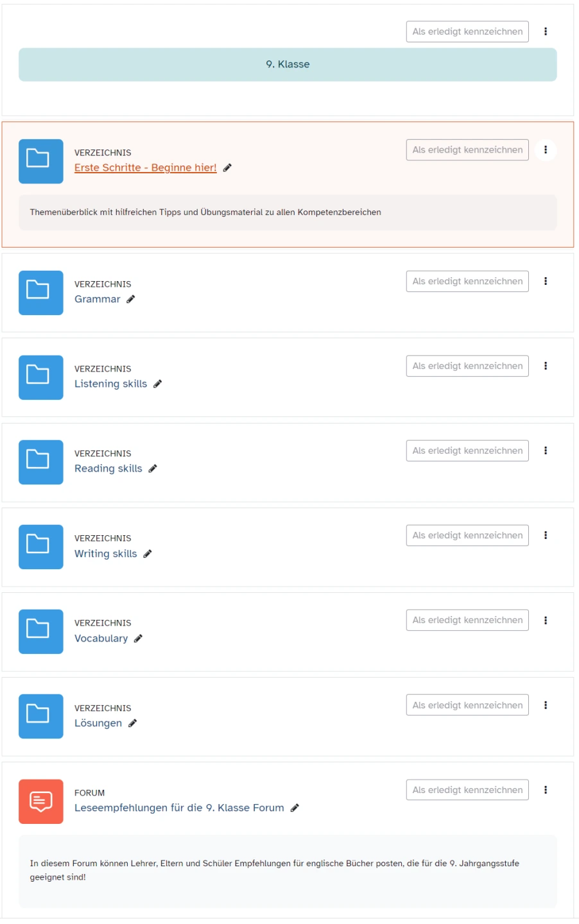Viewport: 579px width, 924px height.
Task: Open three-dot menu of 9. Klasse label
Action: coord(546,31)
